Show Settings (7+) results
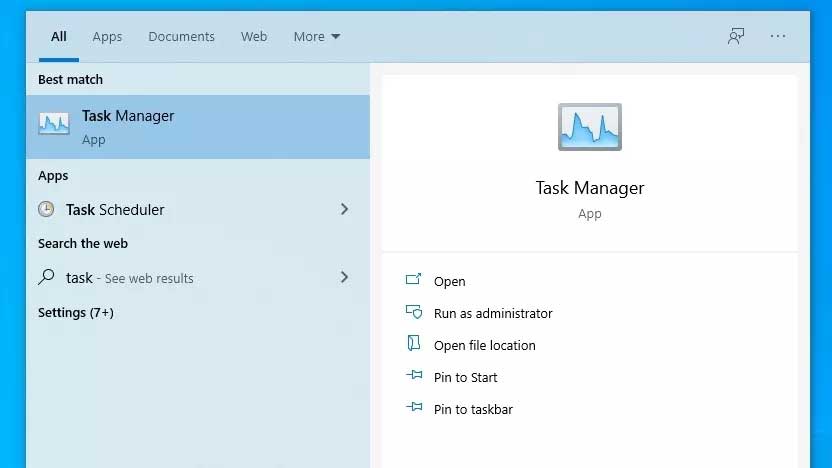 pos(76,313)
